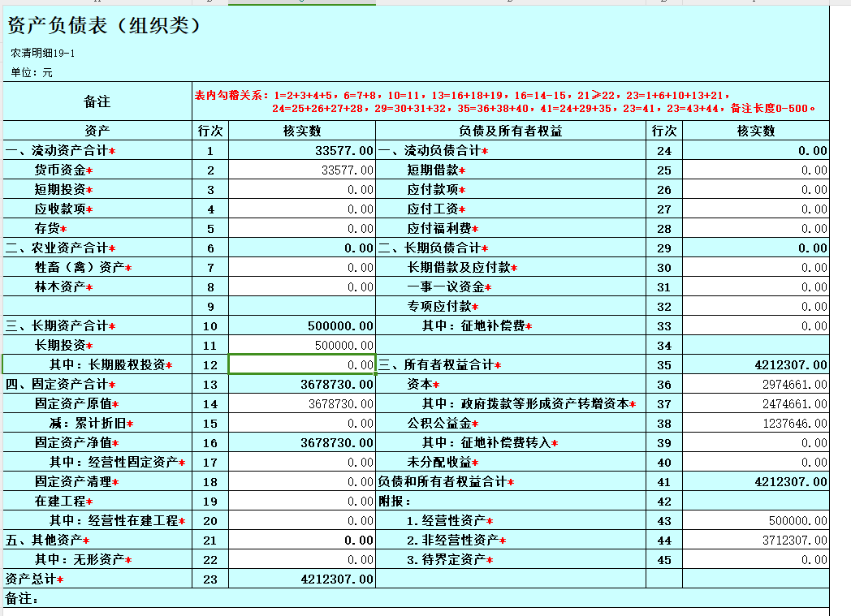Click the '二、农业资产合计' cell

click(97, 248)
